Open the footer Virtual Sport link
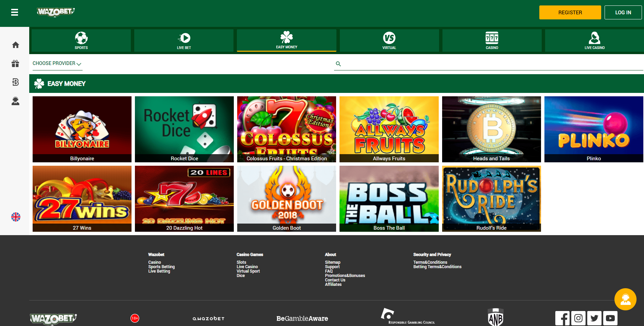Screen dimensions: 644x326 click(248, 271)
